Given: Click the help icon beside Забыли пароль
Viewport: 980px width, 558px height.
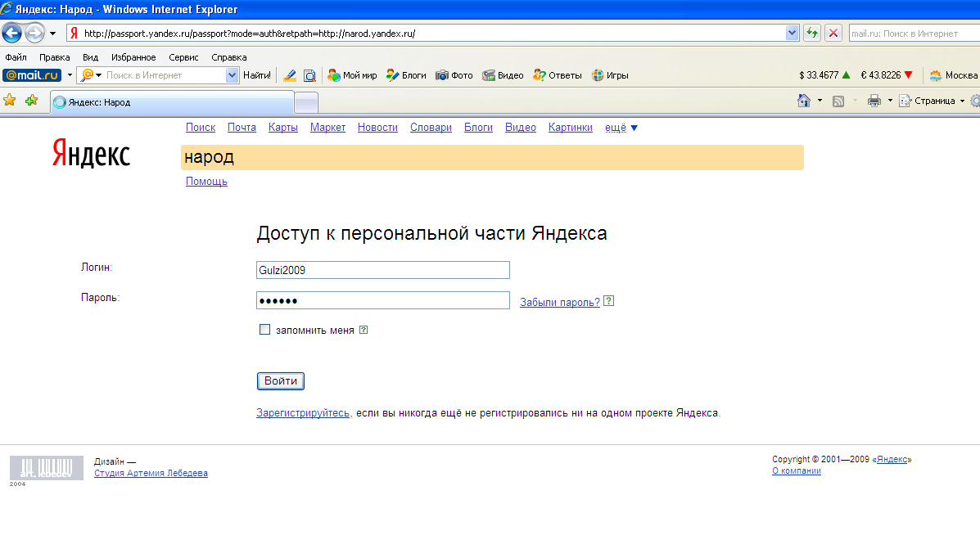Looking at the screenshot, I should (609, 301).
